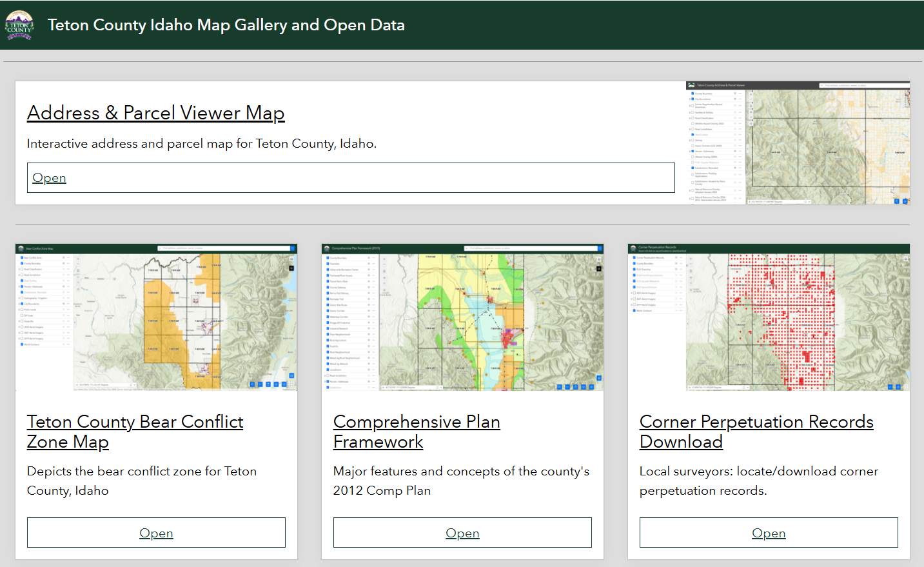Click the 'Interactive address and parcel map' description
924x567 pixels.
(202, 144)
